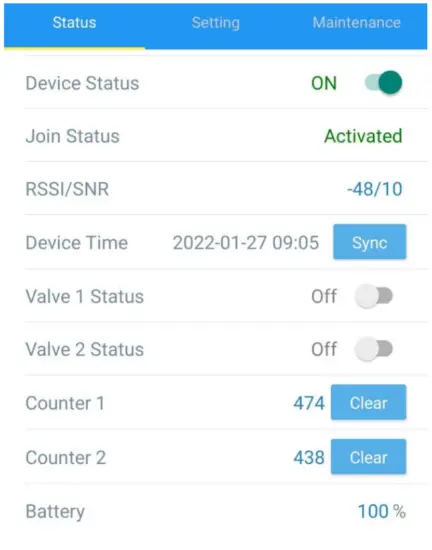Clear Counter 1 value
This screenshot has height=550, width=432.
369,402
